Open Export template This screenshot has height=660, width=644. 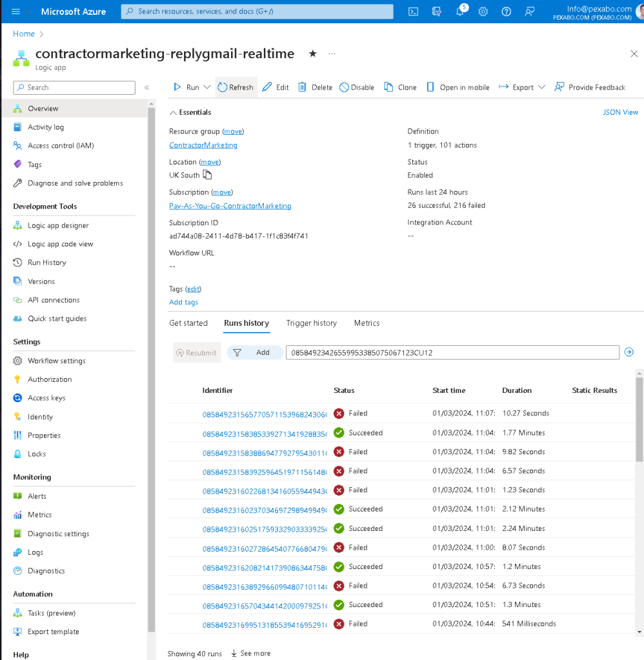point(53,632)
